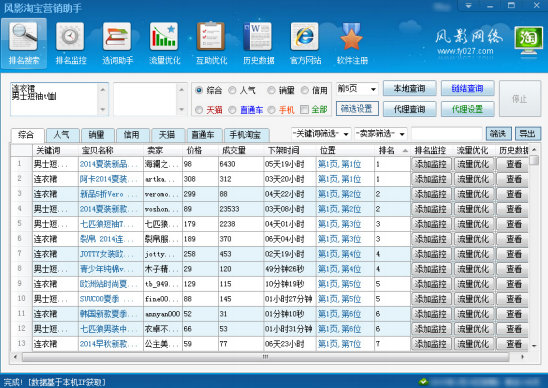Click 流量优化 button in row 3
Image resolution: width=548 pixels, height=388 pixels.
tap(474, 194)
